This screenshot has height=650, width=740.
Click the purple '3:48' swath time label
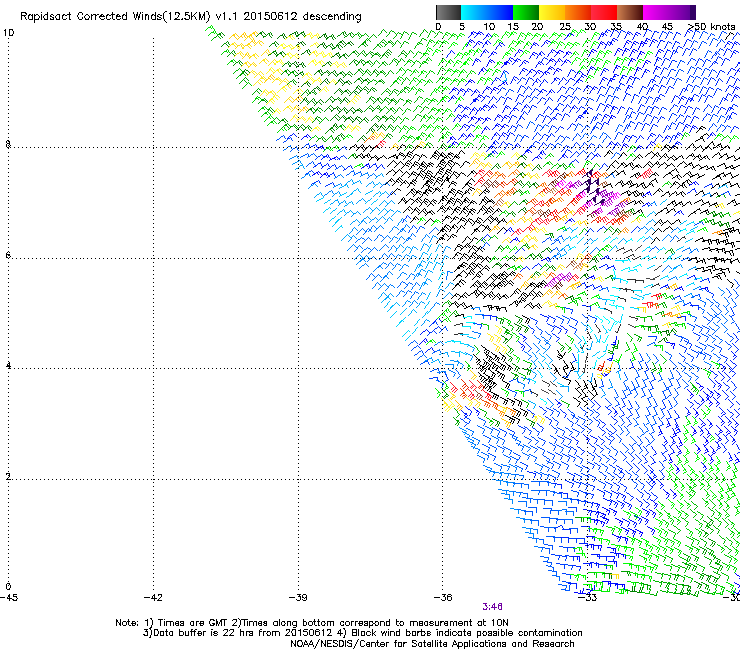pos(492,607)
